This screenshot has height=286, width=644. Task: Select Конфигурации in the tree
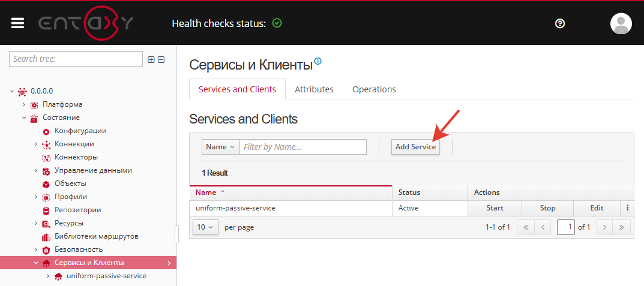[x=80, y=131]
